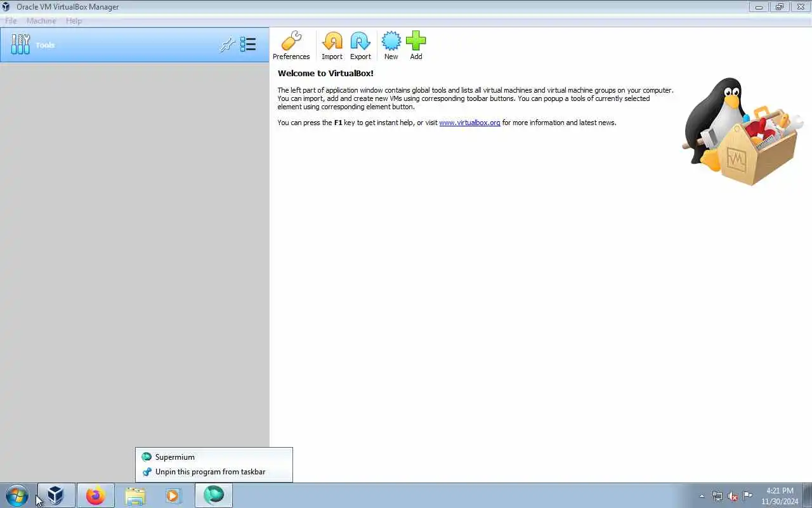Screen dimensions: 812x508
Task: Click the network tray icon
Action: click(717, 496)
